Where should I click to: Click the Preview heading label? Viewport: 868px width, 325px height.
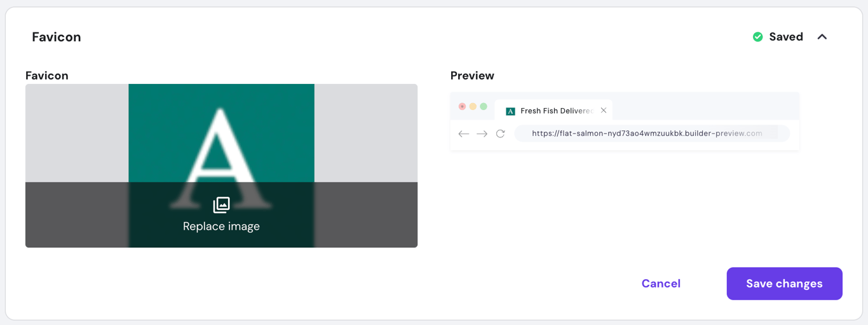[x=472, y=76]
